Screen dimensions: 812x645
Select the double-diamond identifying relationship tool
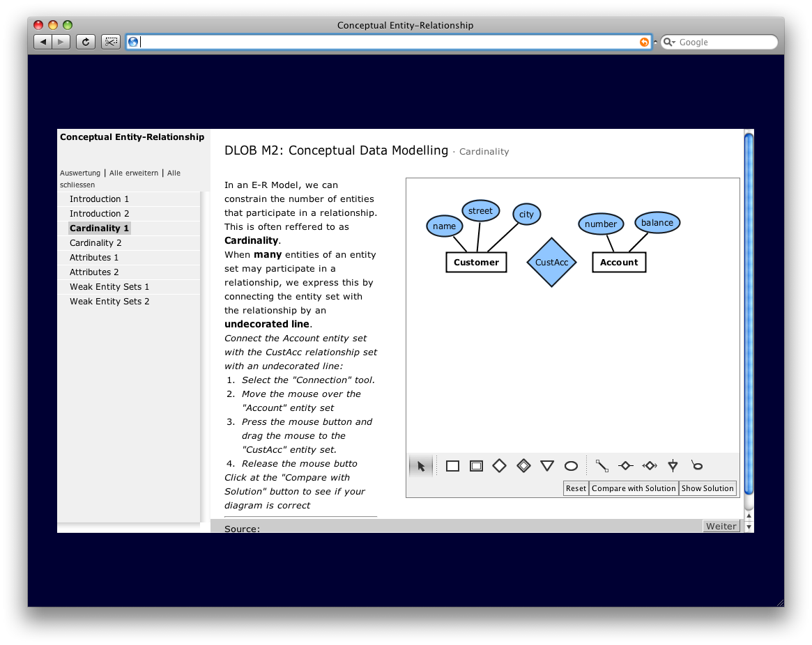[x=523, y=466]
